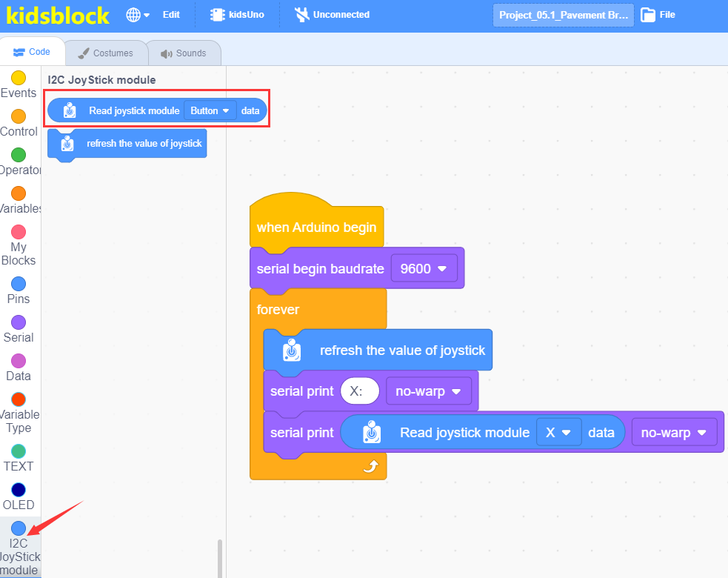728x578 pixels.
Task: Click the project name field
Action: (563, 16)
